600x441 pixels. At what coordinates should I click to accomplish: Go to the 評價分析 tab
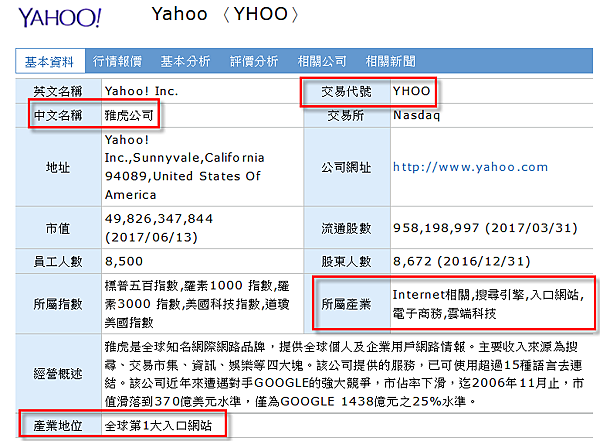pos(254,61)
